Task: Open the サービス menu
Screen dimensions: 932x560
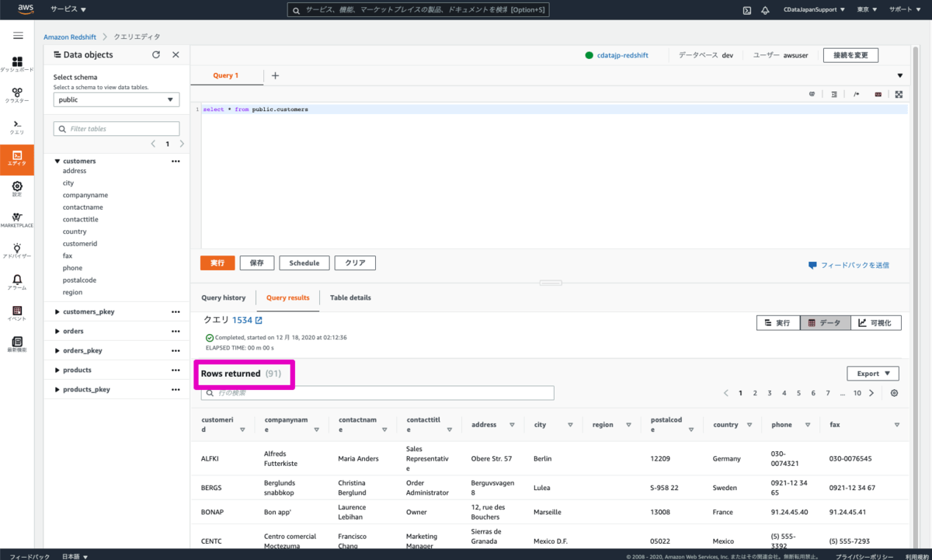Action: click(x=68, y=10)
